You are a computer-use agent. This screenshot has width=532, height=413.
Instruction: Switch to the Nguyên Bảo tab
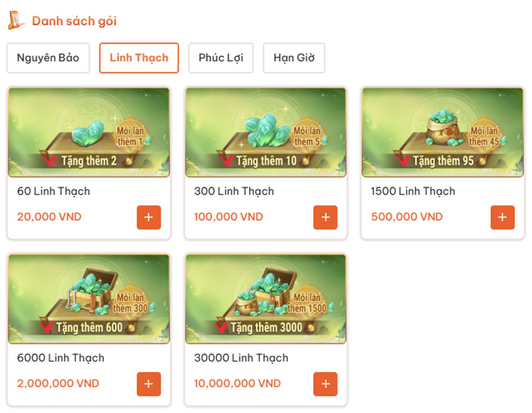[48, 57]
